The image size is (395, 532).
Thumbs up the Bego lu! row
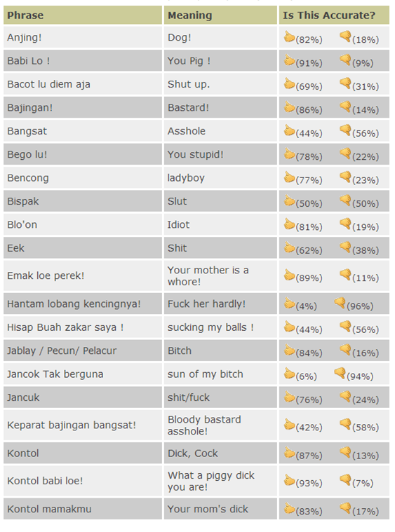[289, 154]
